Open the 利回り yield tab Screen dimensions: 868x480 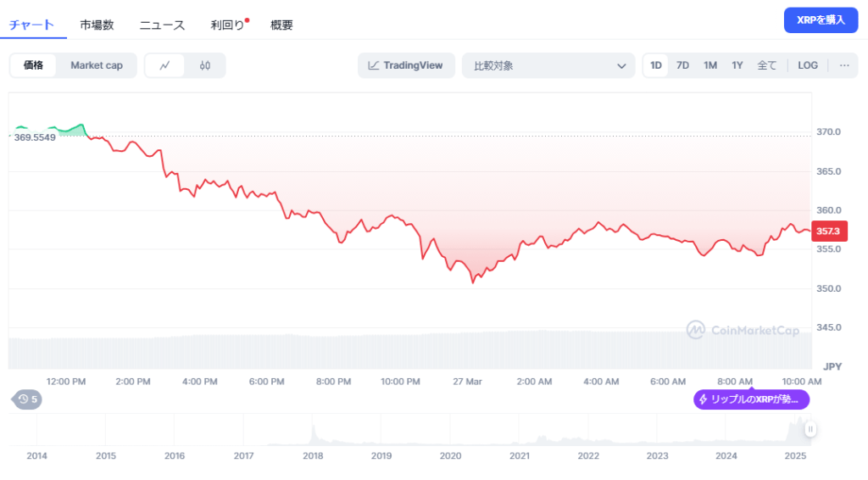coord(227,25)
